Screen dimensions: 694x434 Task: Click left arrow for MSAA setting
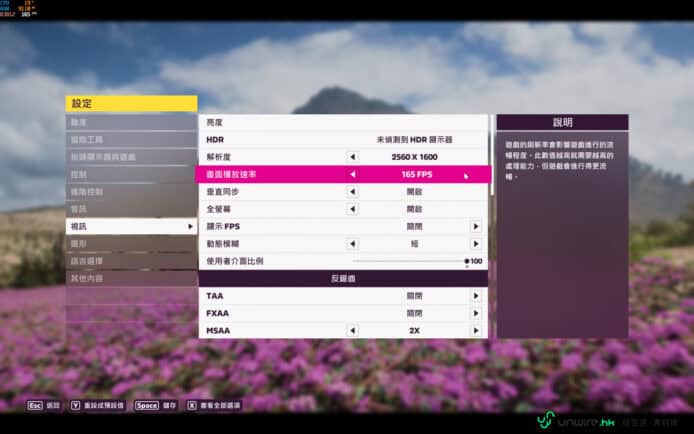351,330
